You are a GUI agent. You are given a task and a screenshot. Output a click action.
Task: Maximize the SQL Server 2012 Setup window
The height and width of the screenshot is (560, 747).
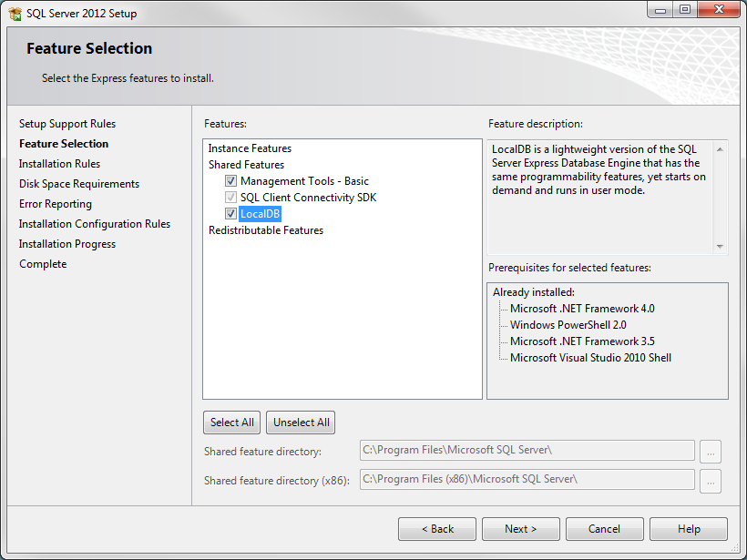pyautogui.click(x=684, y=10)
